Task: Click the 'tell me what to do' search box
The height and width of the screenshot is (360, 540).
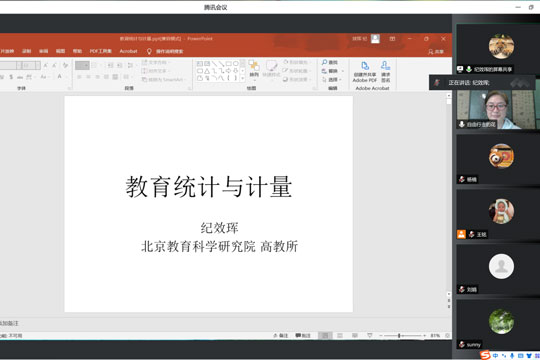Action: pyautogui.click(x=165, y=51)
